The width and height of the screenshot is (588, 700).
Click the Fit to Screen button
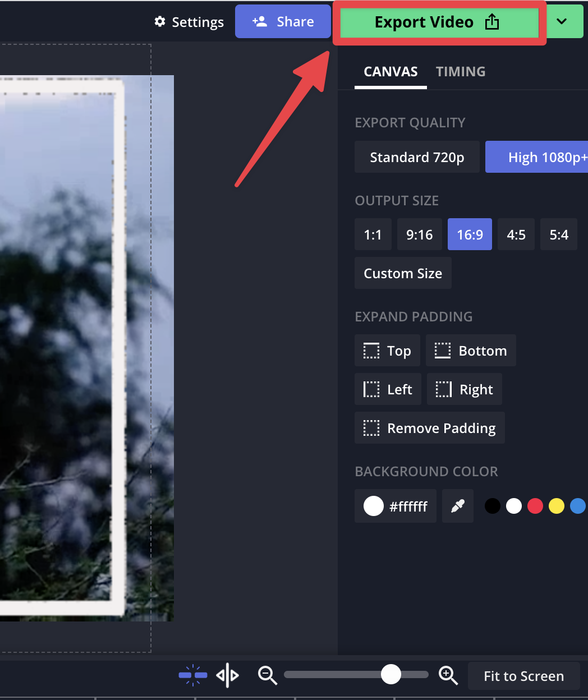[x=523, y=676]
